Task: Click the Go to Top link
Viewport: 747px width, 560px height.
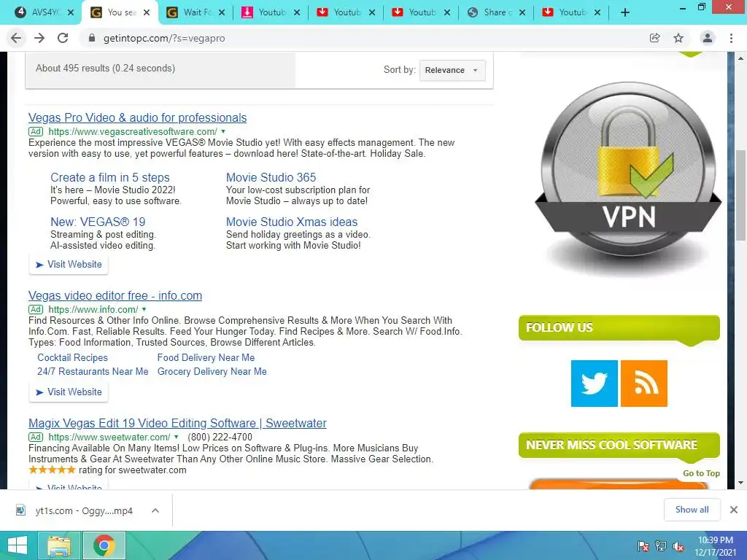Action: point(701,473)
